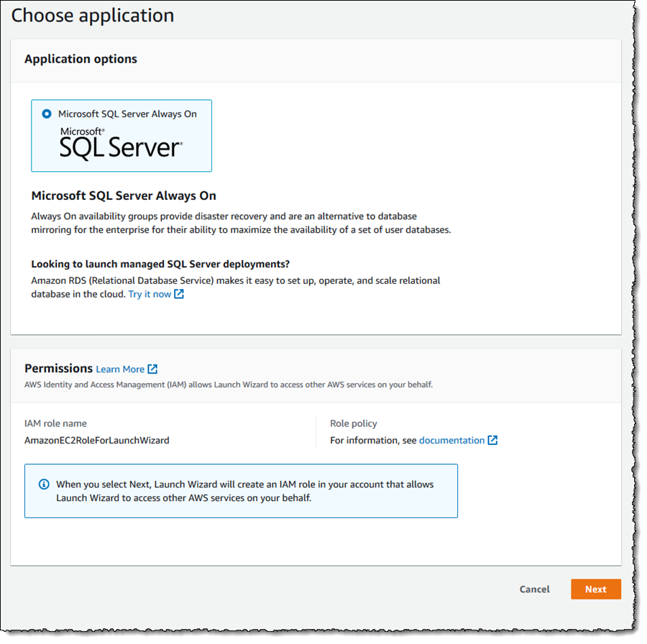The width and height of the screenshot is (647, 644).
Task: Click the Choose application page title
Action: (93, 16)
